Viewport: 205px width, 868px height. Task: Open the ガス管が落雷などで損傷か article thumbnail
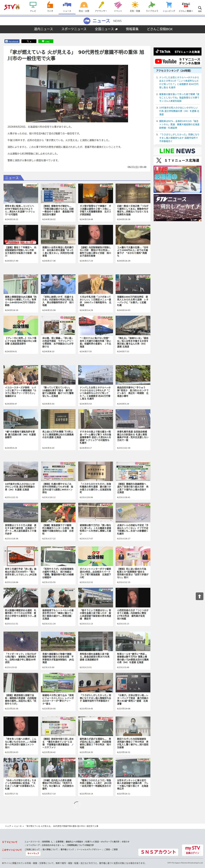pyautogui.click(x=96, y=193)
